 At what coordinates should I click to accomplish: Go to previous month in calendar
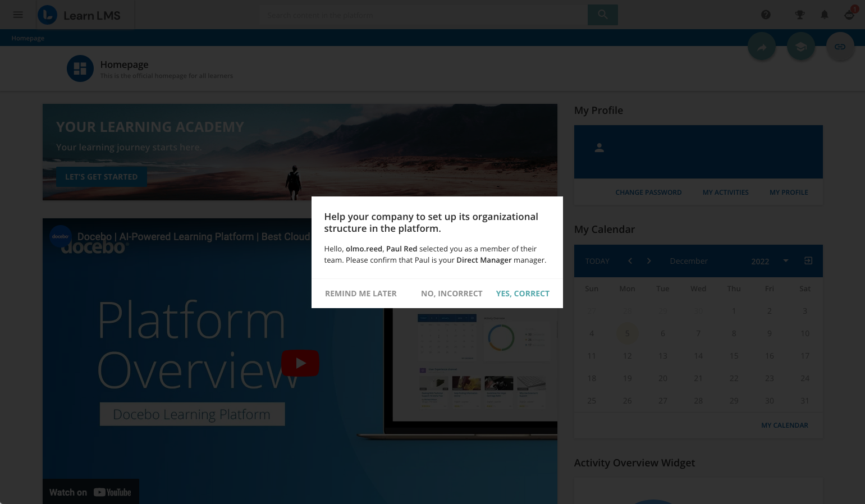[630, 261]
